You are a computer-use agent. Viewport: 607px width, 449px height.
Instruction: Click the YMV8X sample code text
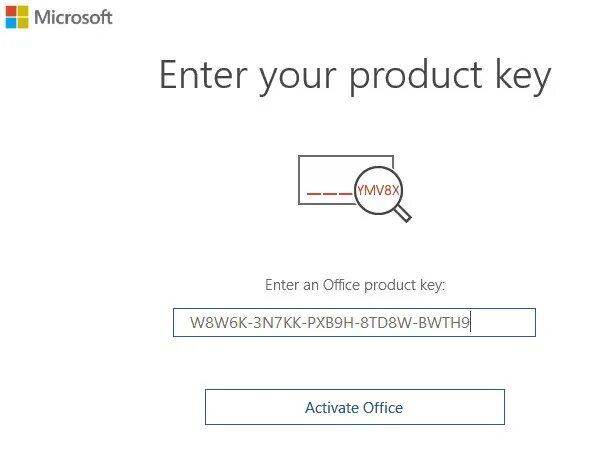381,189
